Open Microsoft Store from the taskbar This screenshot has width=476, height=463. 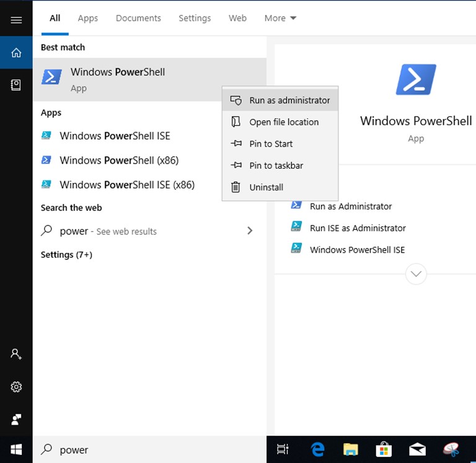tap(384, 449)
